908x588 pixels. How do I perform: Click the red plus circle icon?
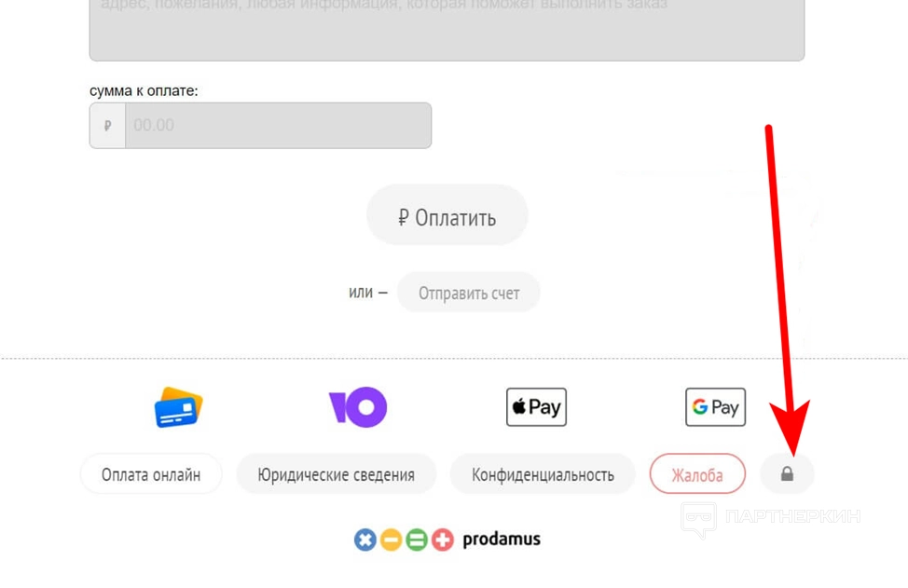442,540
